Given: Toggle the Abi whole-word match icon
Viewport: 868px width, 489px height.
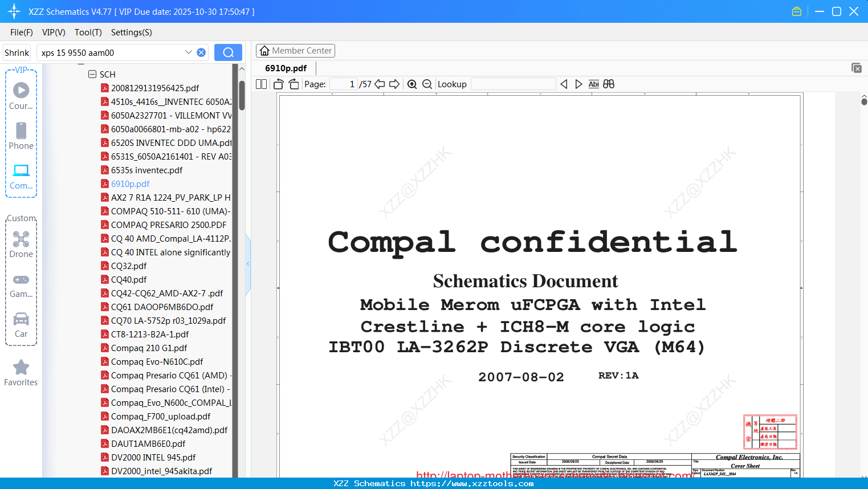Looking at the screenshot, I should click(593, 84).
